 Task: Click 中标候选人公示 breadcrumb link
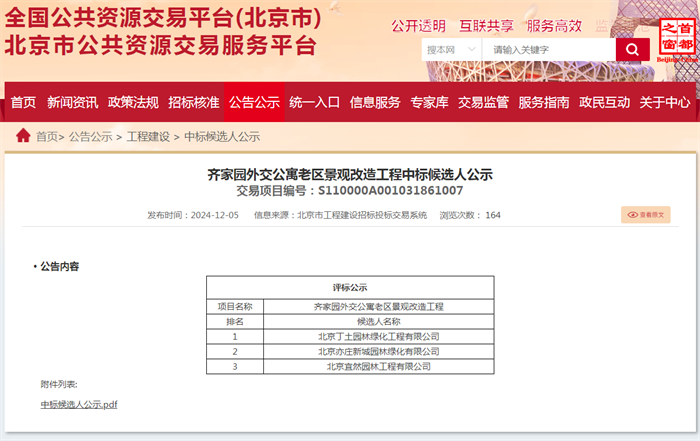pyautogui.click(x=222, y=137)
